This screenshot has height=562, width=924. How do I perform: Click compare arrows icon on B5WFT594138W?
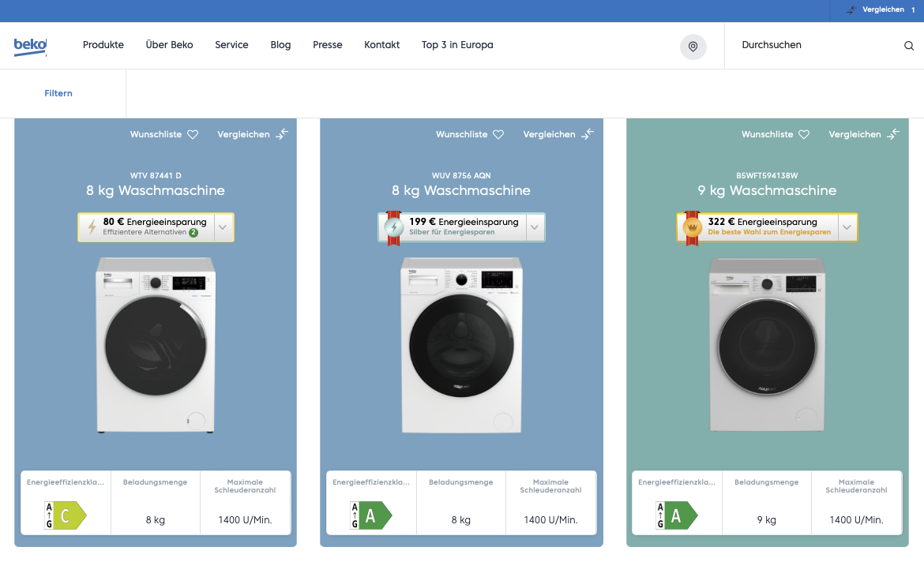tap(893, 133)
